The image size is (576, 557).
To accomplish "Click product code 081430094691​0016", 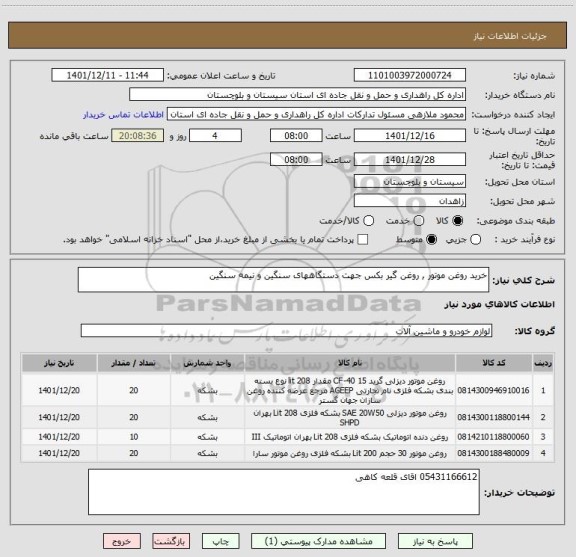I will [x=493, y=390].
